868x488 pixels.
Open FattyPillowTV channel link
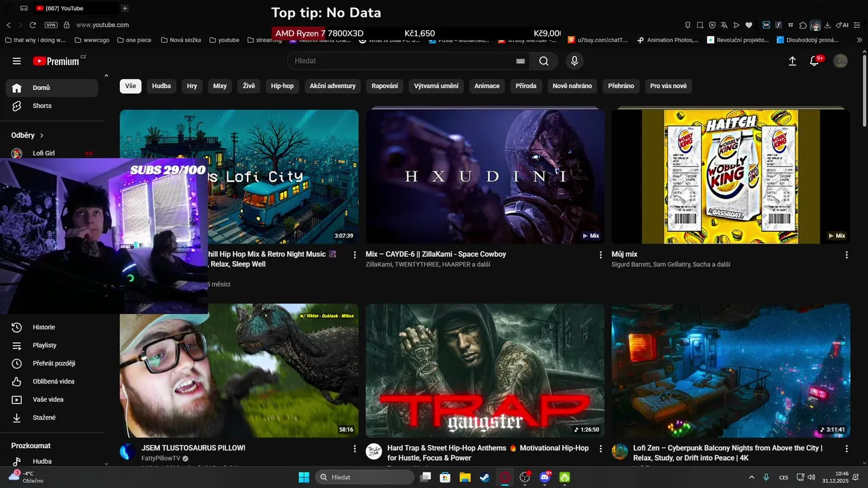[161, 458]
